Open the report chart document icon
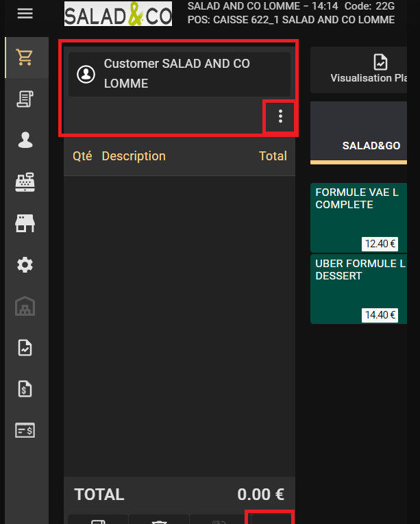This screenshot has height=524, width=420. click(x=25, y=348)
